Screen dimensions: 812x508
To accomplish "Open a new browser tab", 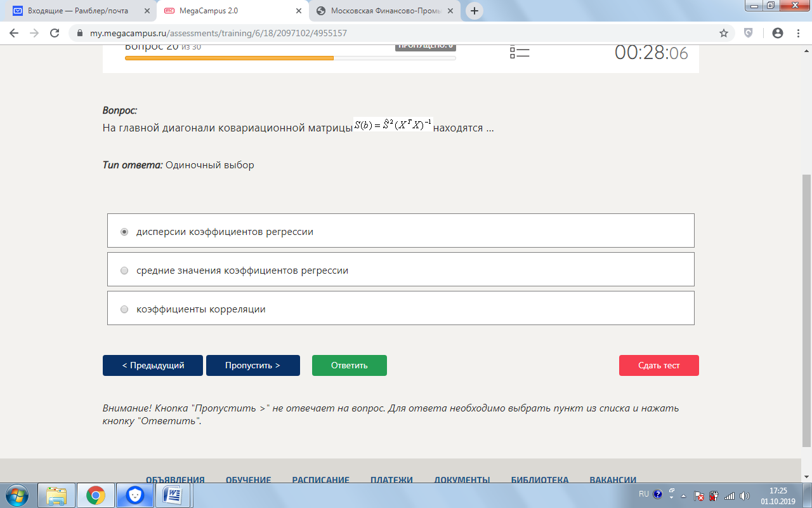I will [x=474, y=11].
